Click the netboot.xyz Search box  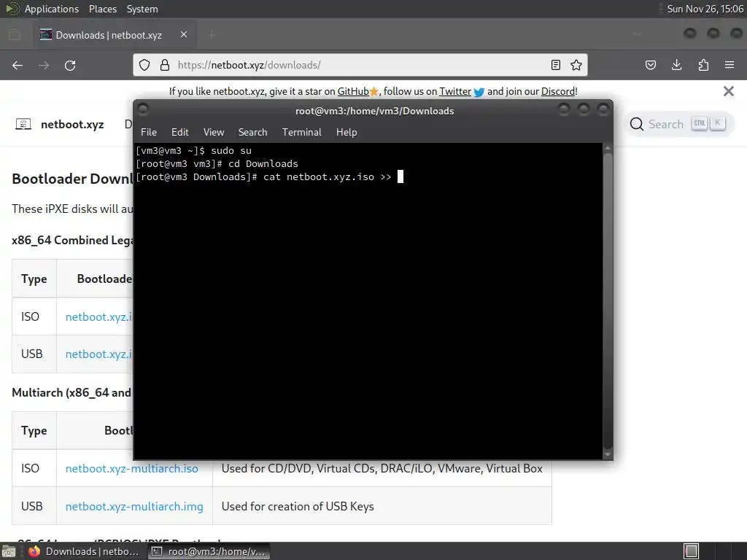tap(679, 124)
